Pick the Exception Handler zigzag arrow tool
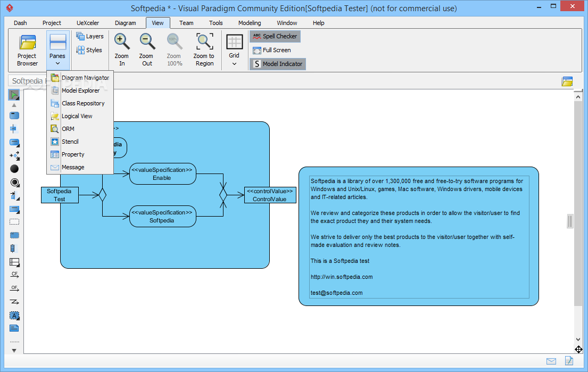This screenshot has width=588, height=372. point(14,302)
